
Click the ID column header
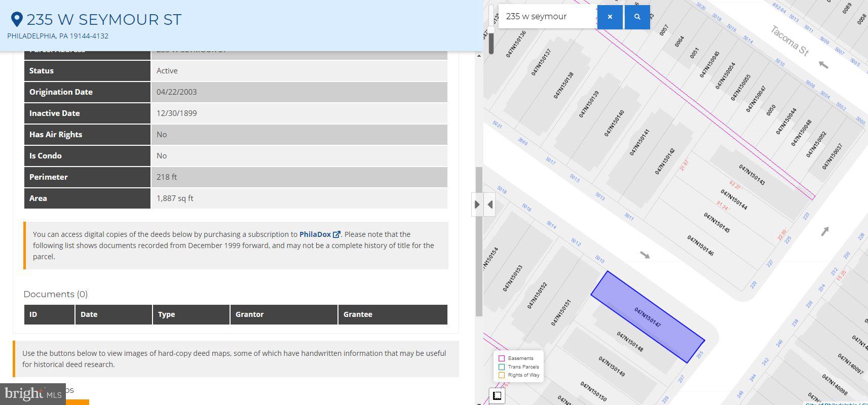coord(50,314)
